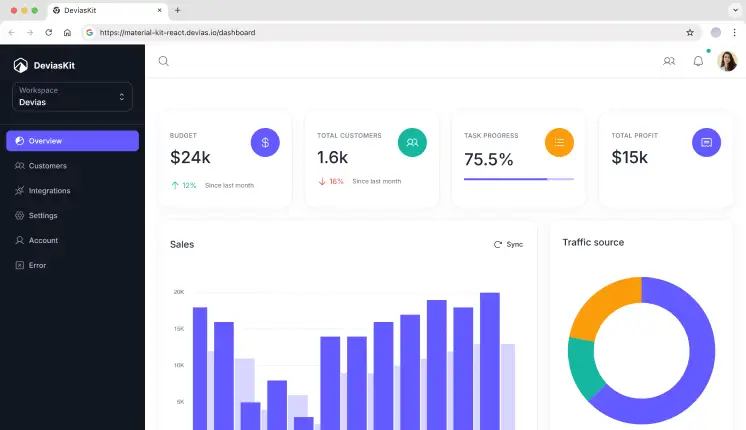
Task: Open the contacts icon in top bar
Action: tap(669, 61)
